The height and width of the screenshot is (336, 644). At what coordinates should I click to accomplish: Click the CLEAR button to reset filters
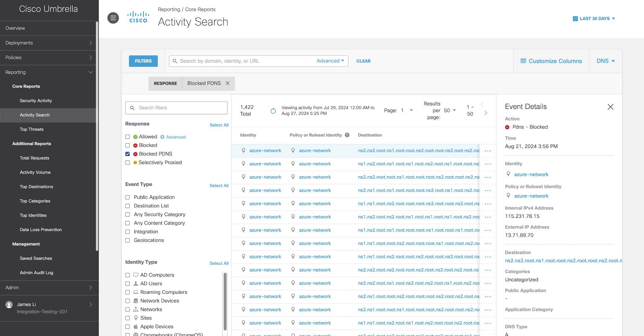[x=363, y=61]
